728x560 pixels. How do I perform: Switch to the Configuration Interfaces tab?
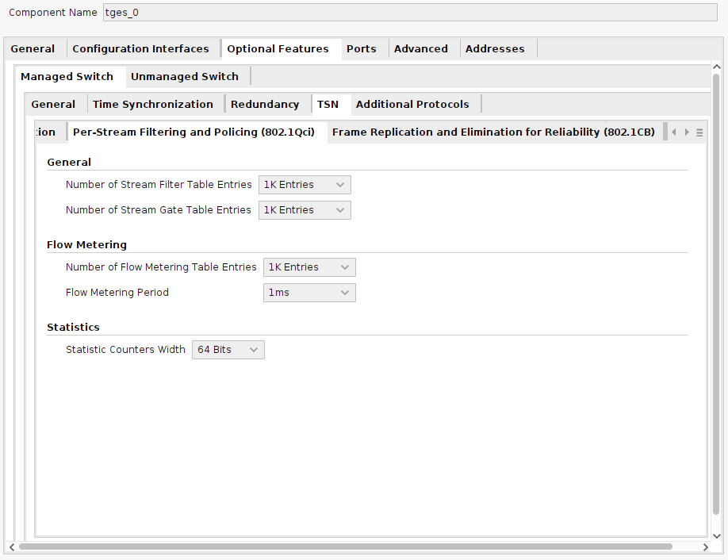pyautogui.click(x=140, y=48)
